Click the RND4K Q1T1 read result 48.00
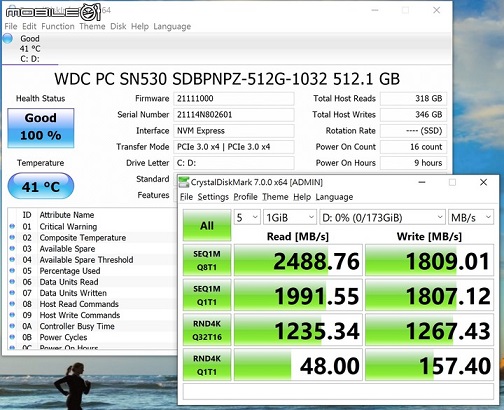504x410 pixels. 298,365
